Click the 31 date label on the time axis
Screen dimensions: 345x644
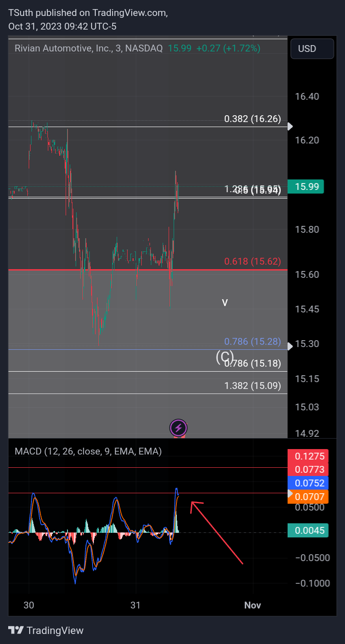click(135, 605)
